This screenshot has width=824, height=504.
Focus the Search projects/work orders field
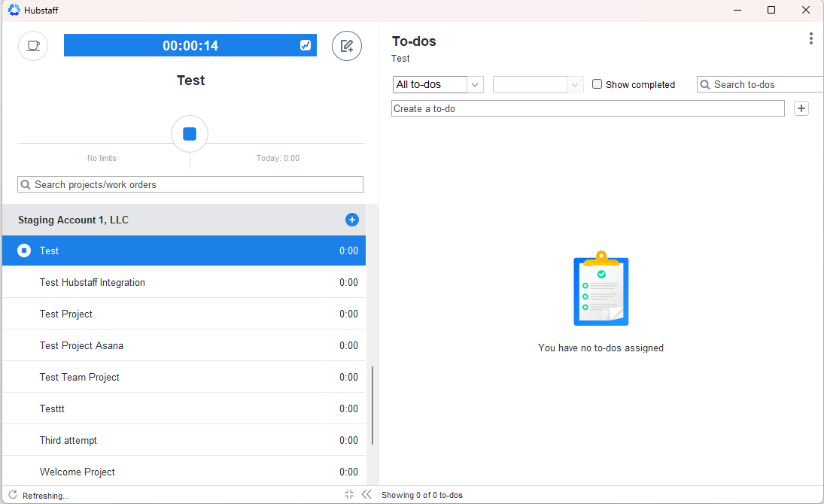[190, 184]
